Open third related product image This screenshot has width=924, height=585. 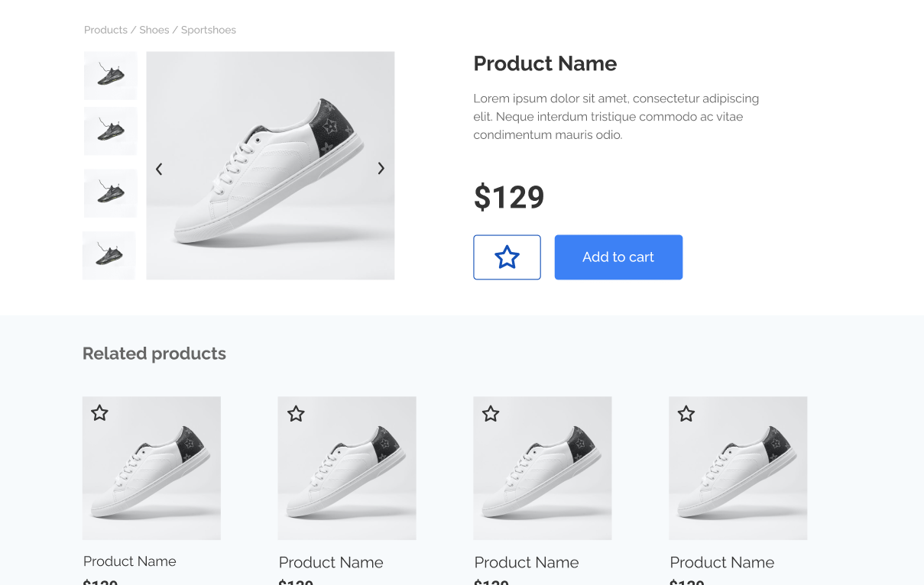543,468
